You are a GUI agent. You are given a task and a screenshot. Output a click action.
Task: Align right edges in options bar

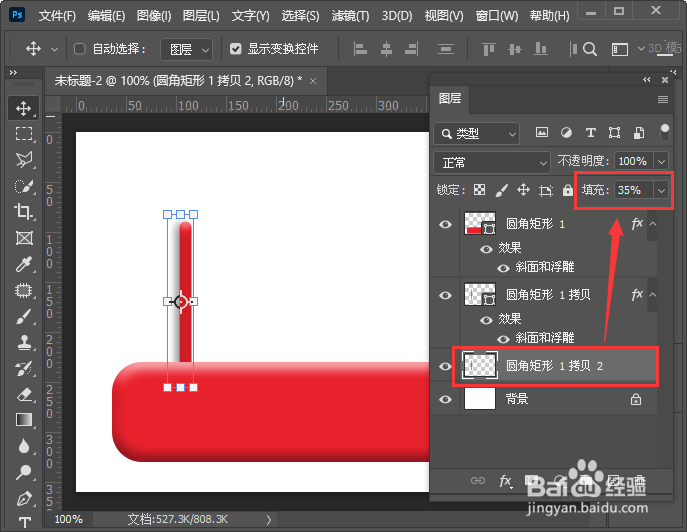[x=411, y=49]
